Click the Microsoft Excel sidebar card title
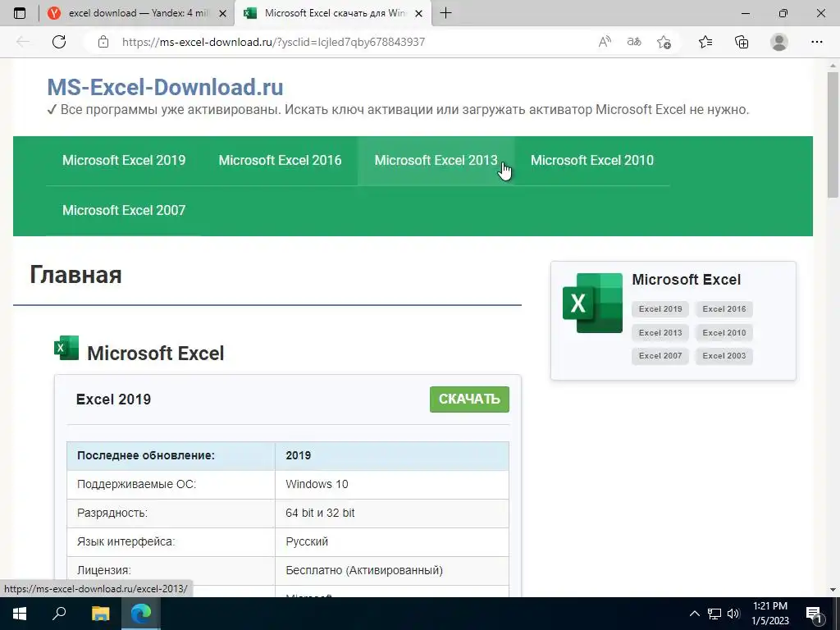The height and width of the screenshot is (630, 840). pos(687,280)
